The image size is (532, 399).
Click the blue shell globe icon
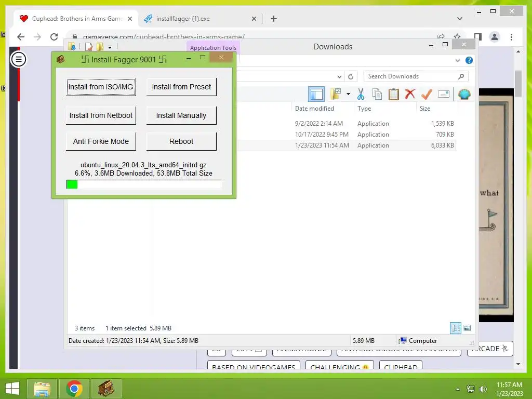click(x=464, y=94)
